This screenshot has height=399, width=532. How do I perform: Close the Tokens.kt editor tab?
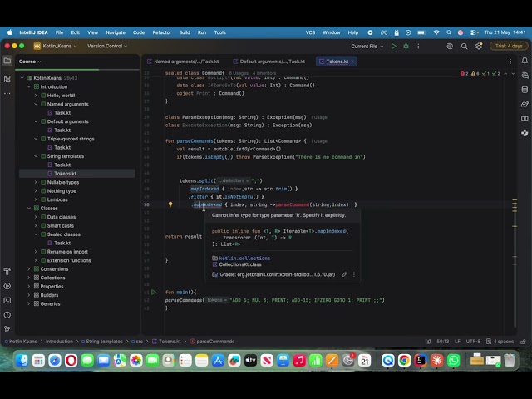352,62
